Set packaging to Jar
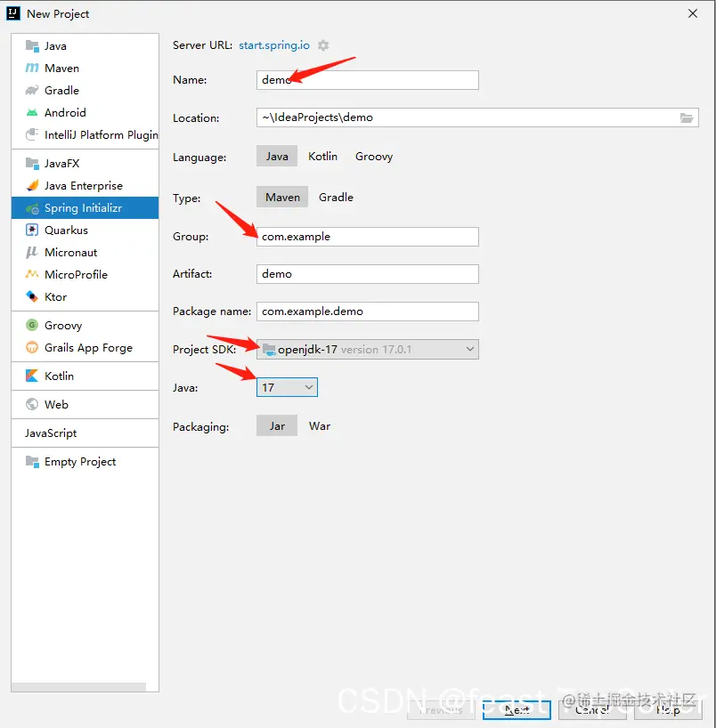This screenshot has height=728, width=716. click(277, 425)
